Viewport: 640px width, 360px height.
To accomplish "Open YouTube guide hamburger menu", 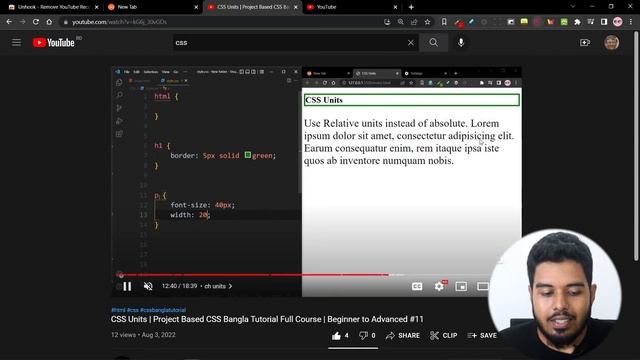I will (x=16, y=42).
